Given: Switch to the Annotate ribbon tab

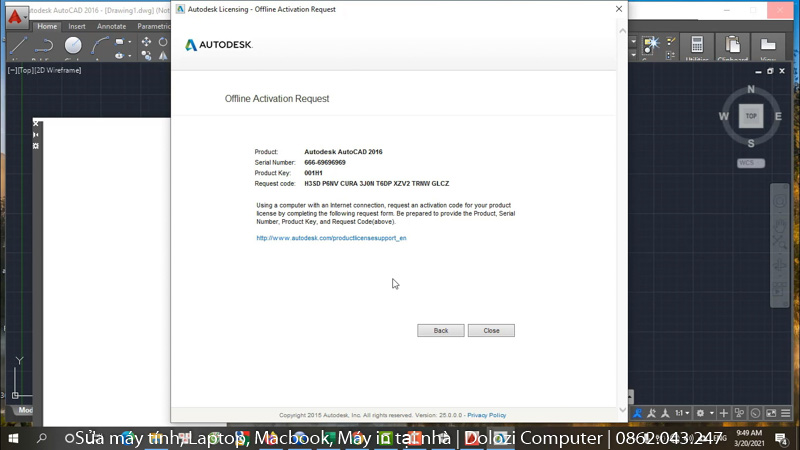Looking at the screenshot, I should (x=111, y=27).
